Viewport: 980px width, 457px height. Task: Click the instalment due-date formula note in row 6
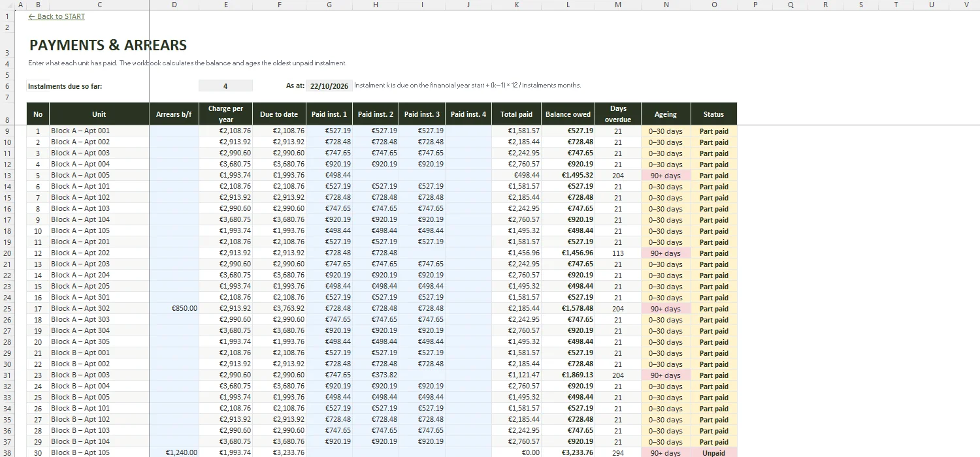(x=468, y=86)
